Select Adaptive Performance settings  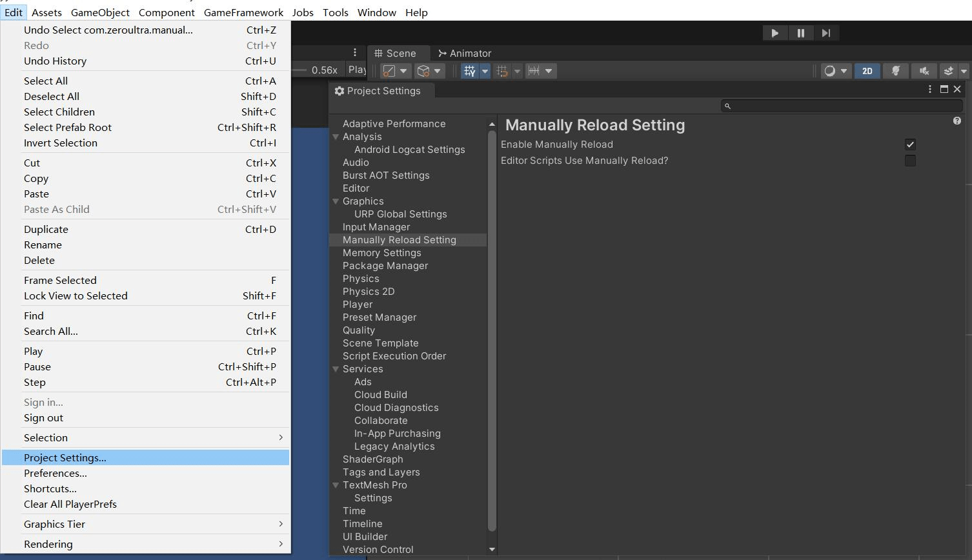coord(394,124)
